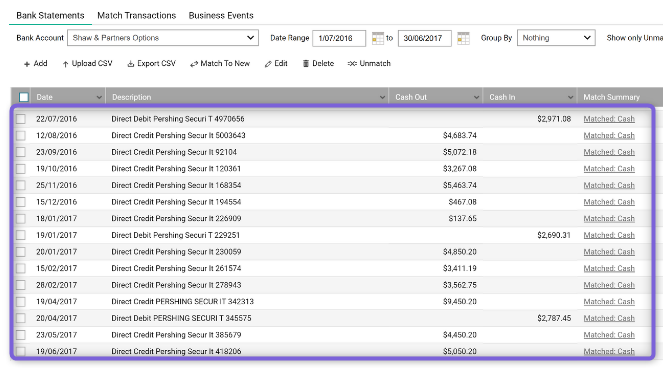The image size is (663, 368).
Task: Select the $4,683.74 cash out amount
Action: click(x=460, y=136)
